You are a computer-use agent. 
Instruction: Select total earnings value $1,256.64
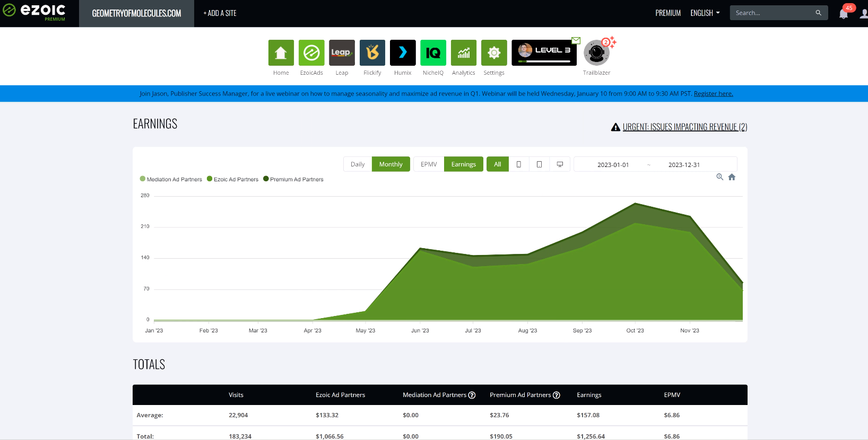coord(591,436)
